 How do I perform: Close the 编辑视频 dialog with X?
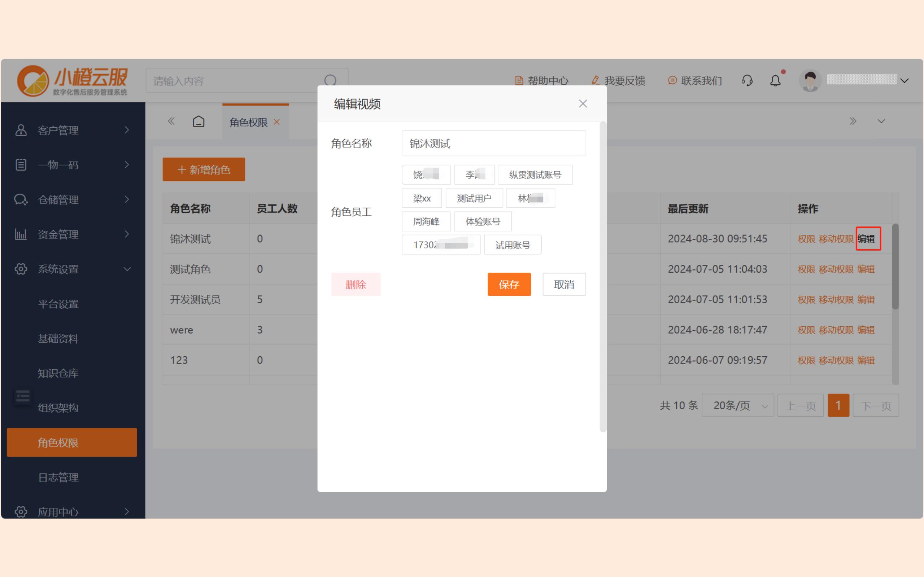point(583,104)
